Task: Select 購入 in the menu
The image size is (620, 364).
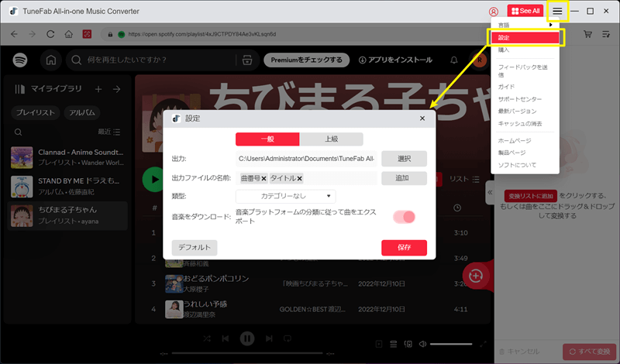Action: pos(525,50)
